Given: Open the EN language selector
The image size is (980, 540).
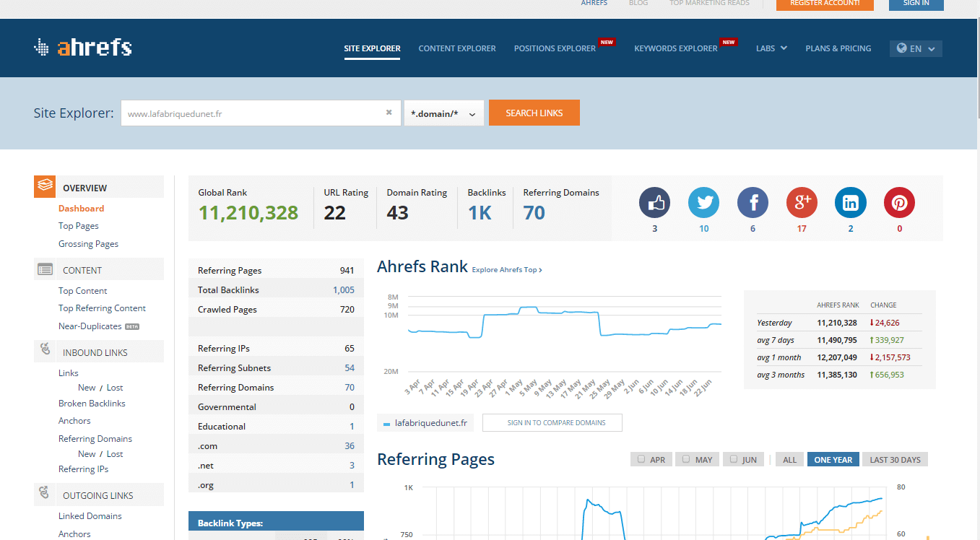Looking at the screenshot, I should click(x=915, y=48).
